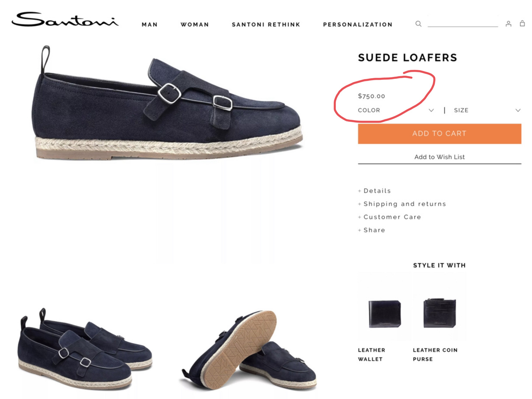Click the search magnifier icon
532x399 pixels.
tap(419, 24)
